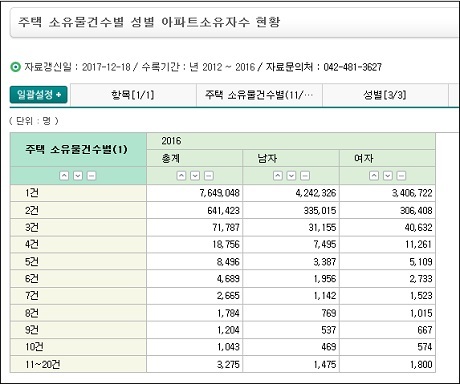Click the total value 71,787

(x=226, y=228)
